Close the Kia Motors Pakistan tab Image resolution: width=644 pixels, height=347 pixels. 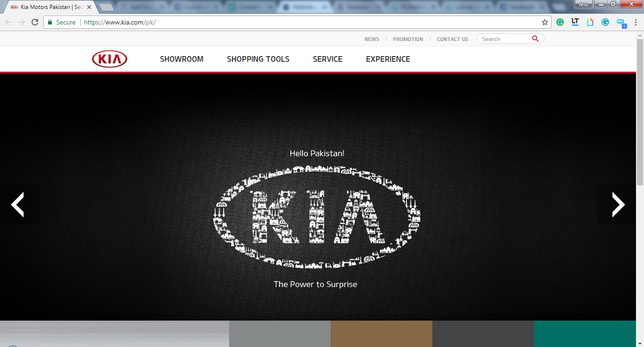pos(89,7)
